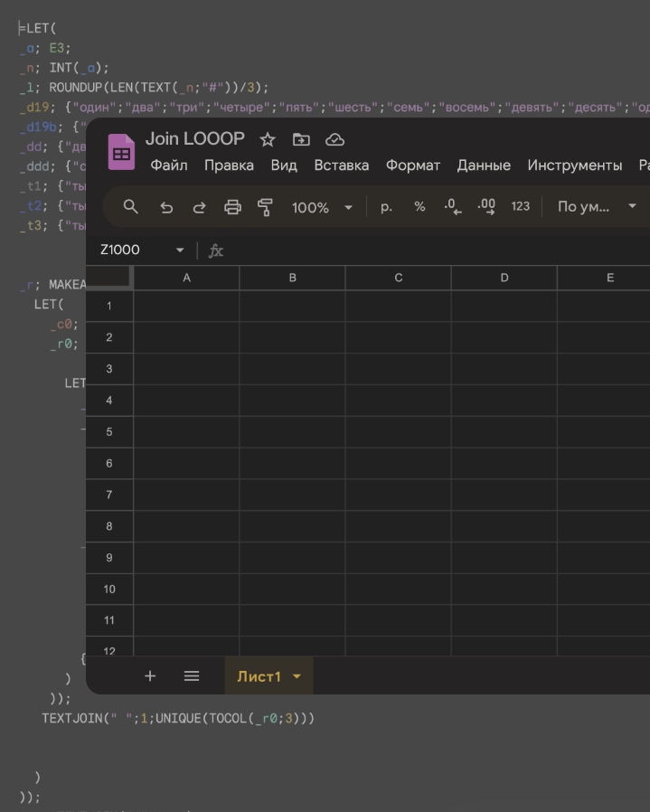The image size is (650, 812).
Task: Redo the last action
Action: (x=199, y=208)
